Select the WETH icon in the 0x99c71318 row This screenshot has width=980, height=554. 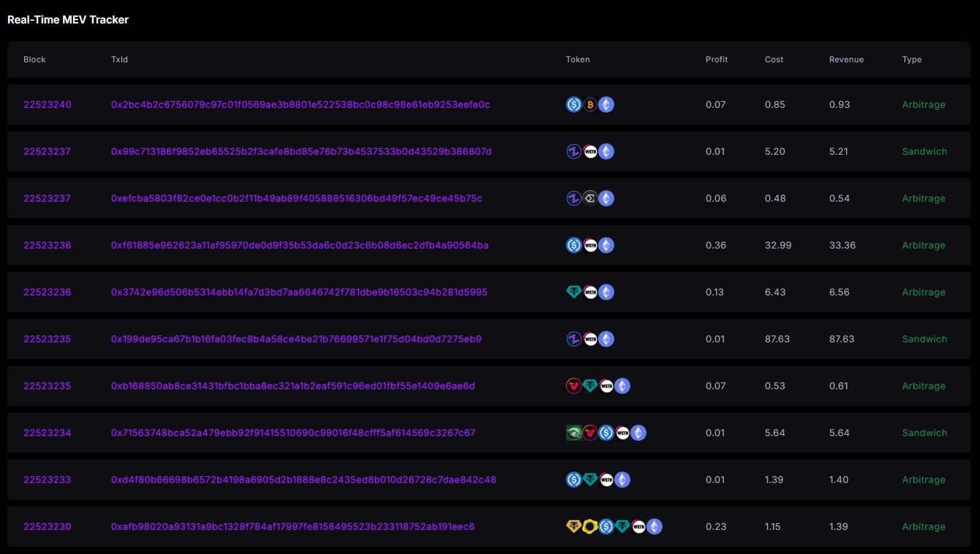(590, 151)
